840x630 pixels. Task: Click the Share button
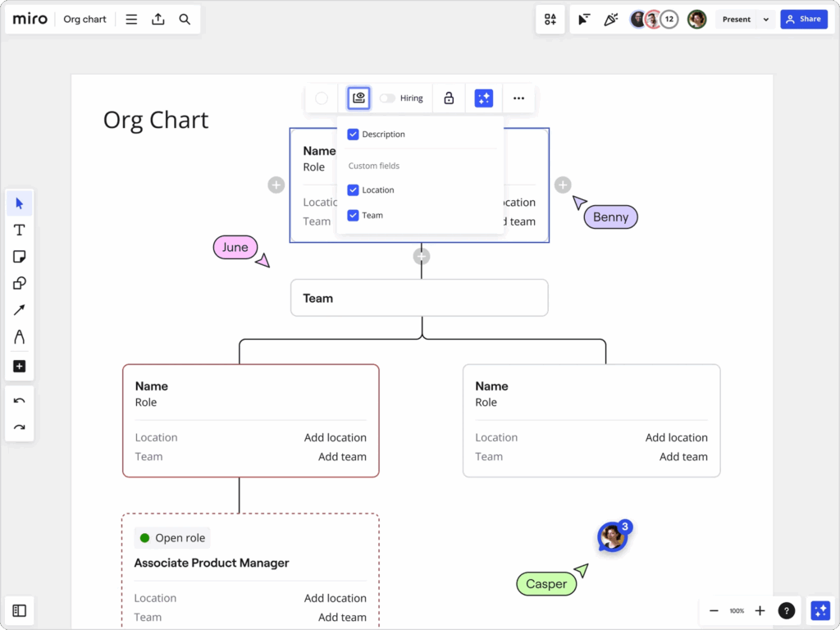[x=804, y=20]
